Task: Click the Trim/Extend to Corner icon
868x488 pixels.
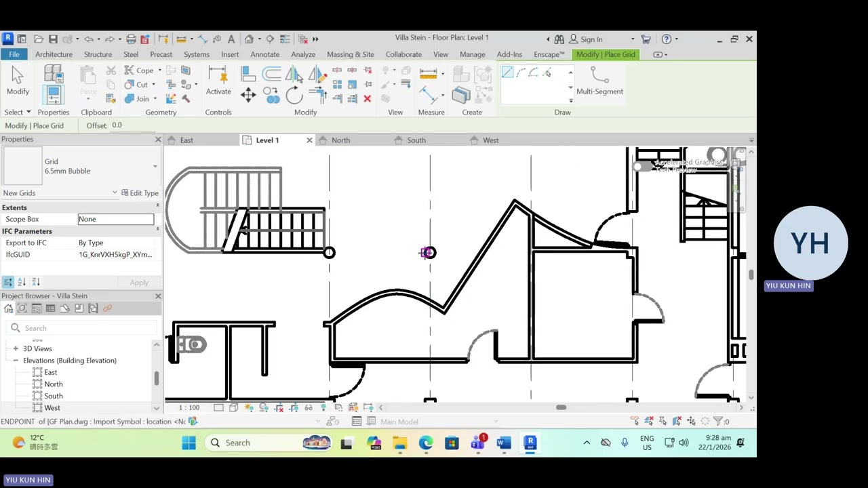Action: [317, 96]
